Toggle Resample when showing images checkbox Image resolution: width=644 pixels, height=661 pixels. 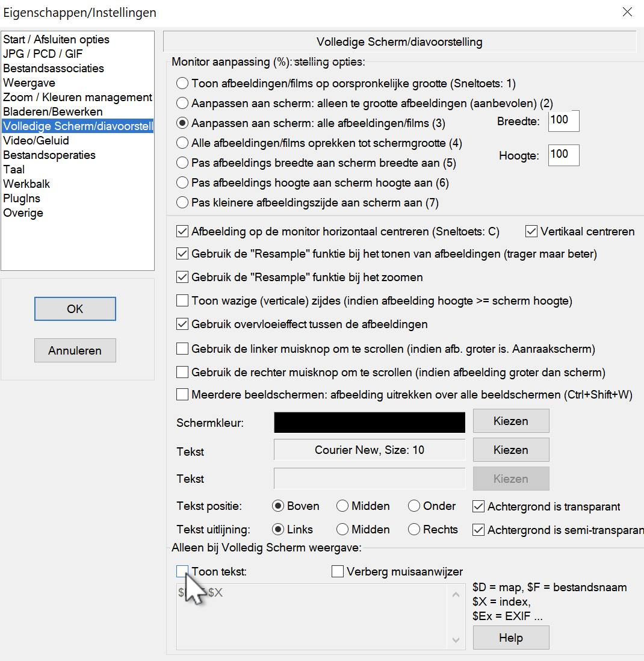tap(182, 254)
